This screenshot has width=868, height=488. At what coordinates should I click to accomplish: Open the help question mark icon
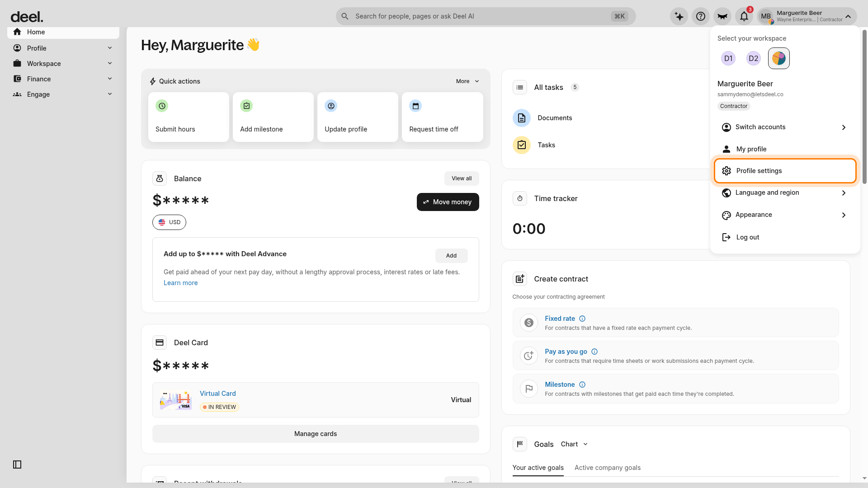(x=701, y=16)
